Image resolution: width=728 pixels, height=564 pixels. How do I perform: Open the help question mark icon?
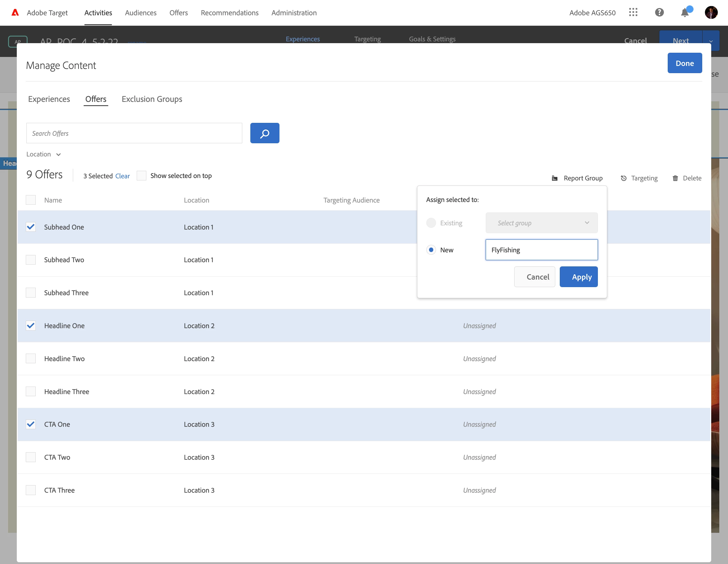click(x=659, y=13)
